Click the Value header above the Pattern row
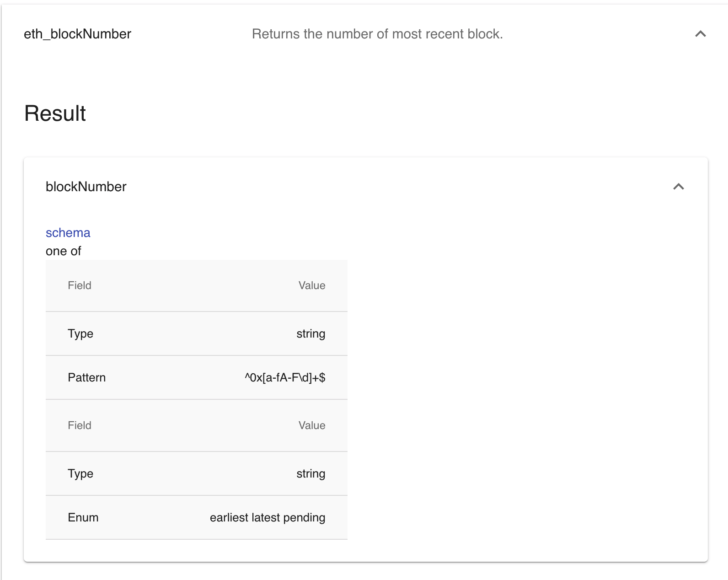 [312, 285]
